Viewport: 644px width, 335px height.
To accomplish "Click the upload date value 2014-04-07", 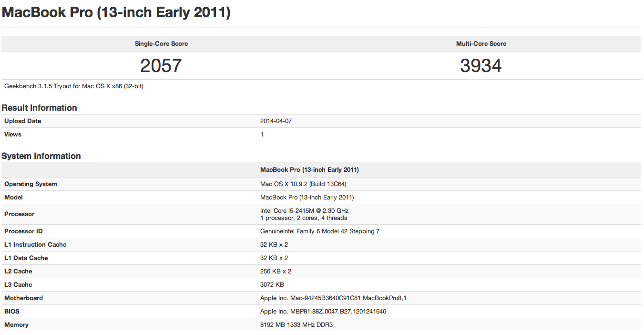I will [x=276, y=121].
